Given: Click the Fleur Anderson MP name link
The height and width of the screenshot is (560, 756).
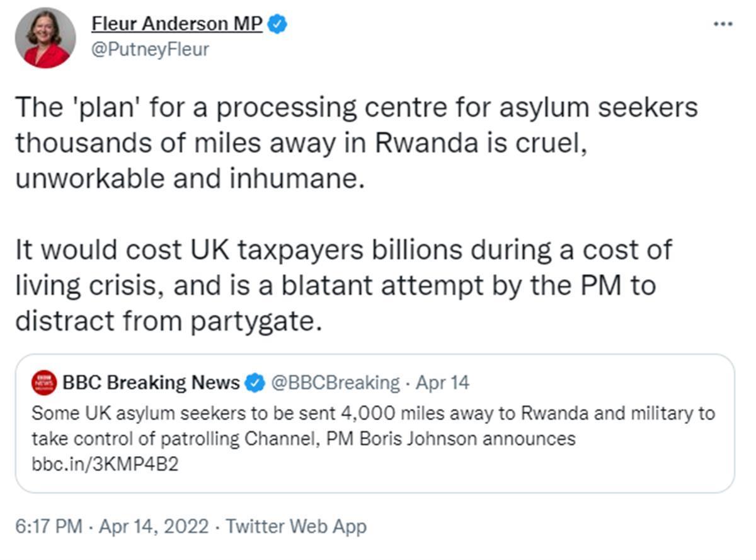Looking at the screenshot, I should (x=178, y=24).
